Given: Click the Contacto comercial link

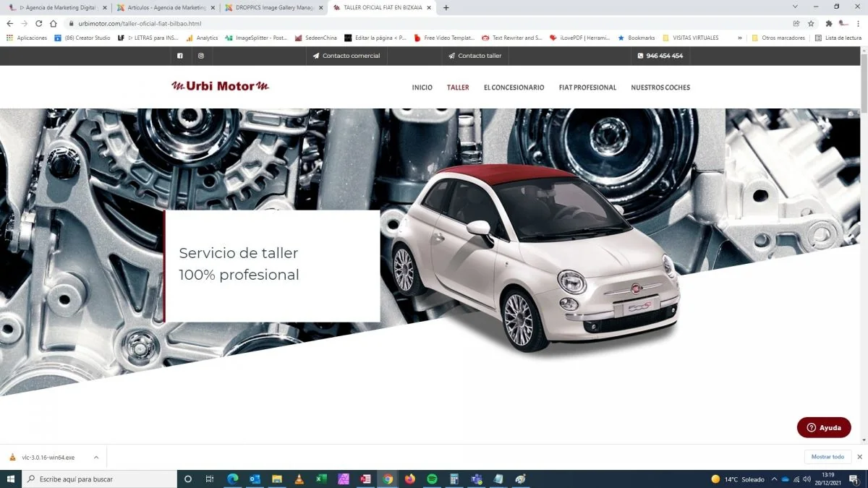Looking at the screenshot, I should click(346, 56).
